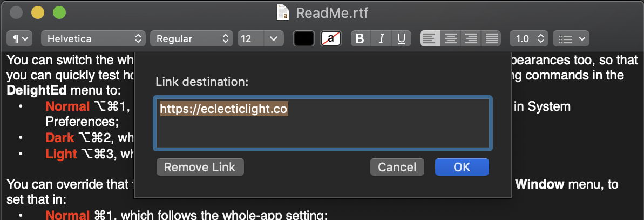Open the text highlight color picker
Image resolution: width=644 pixels, height=220 pixels.
pyautogui.click(x=331, y=39)
